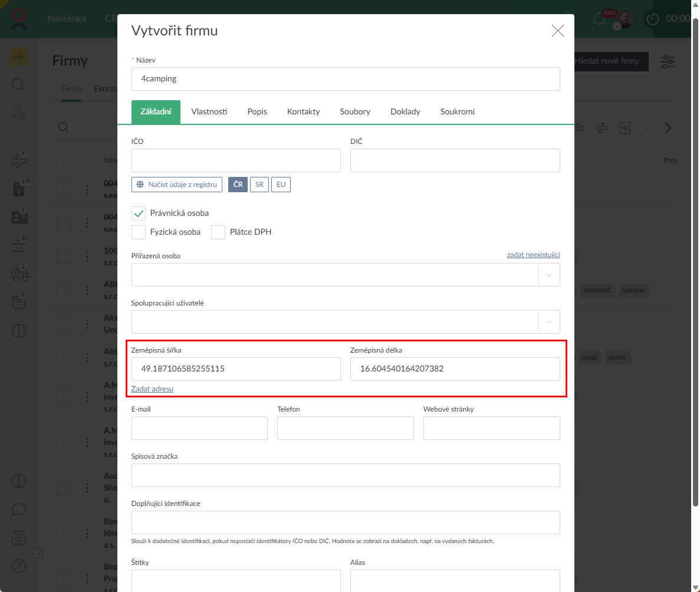Image resolution: width=700 pixels, height=592 pixels.
Task: Go to next page arrow
Action: 668,128
